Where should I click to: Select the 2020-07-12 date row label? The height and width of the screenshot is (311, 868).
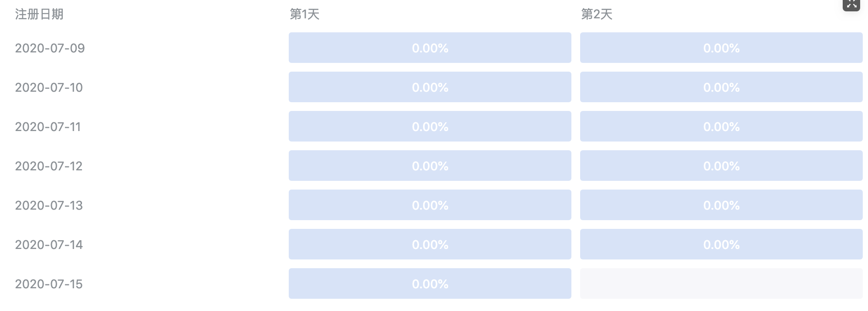coord(49,166)
